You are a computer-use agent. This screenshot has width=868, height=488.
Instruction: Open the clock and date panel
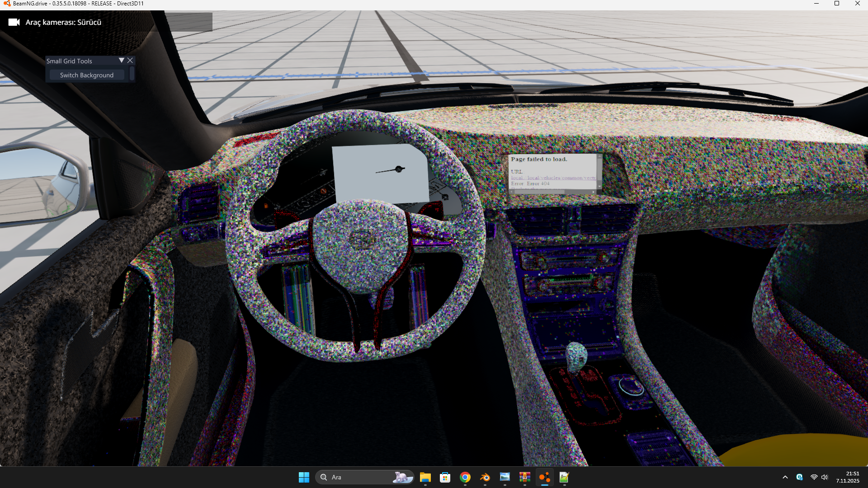point(848,477)
